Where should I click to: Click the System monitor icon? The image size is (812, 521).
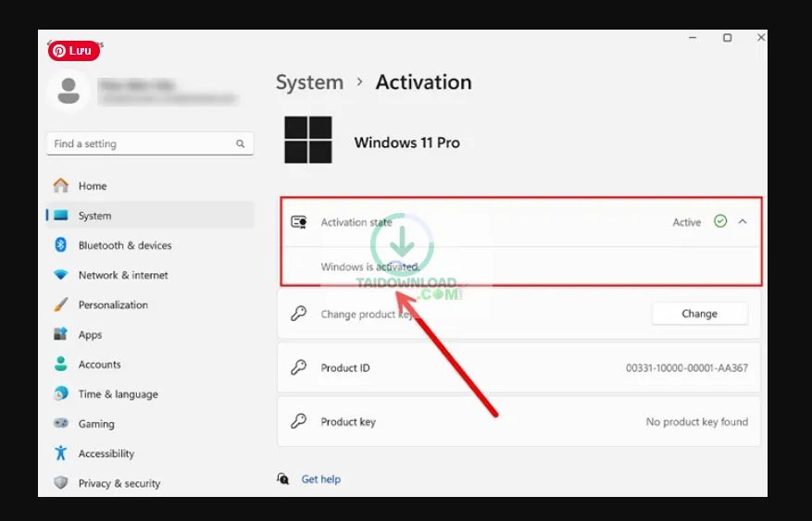pos(60,216)
